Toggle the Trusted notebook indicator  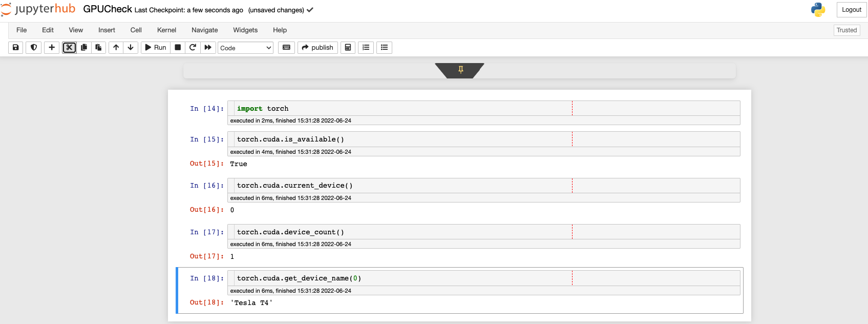pyautogui.click(x=846, y=30)
